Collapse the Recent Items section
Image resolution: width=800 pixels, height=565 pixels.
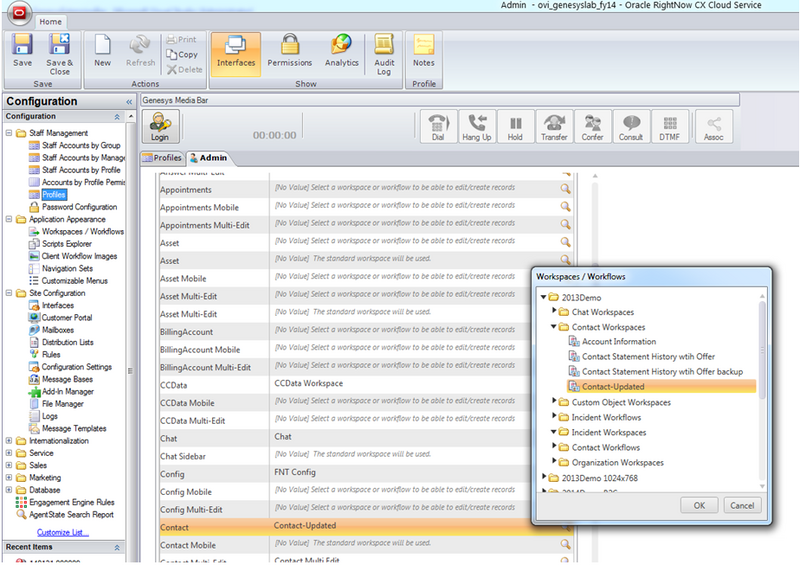tap(117, 547)
